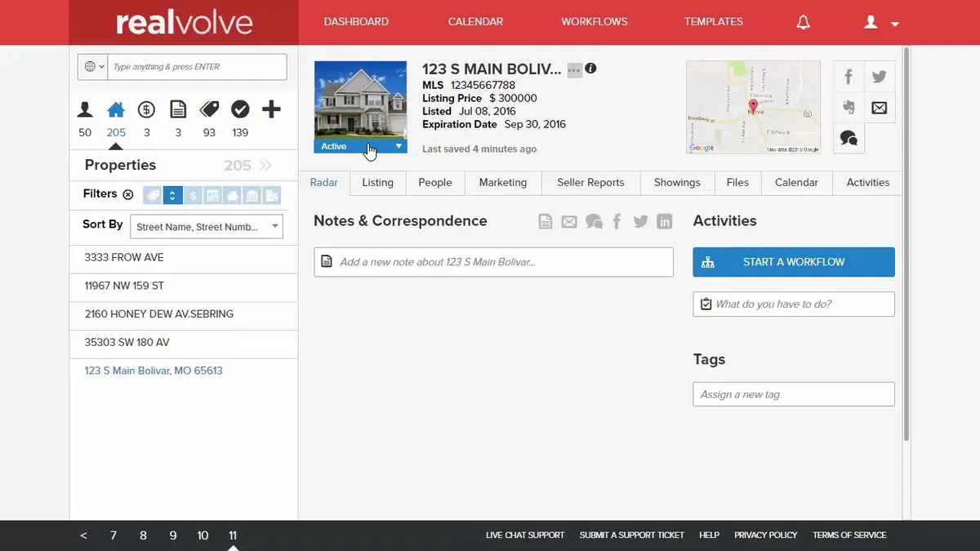The height and width of the screenshot is (551, 980).
Task: Open the Active status dropdown arrow
Action: 399,146
